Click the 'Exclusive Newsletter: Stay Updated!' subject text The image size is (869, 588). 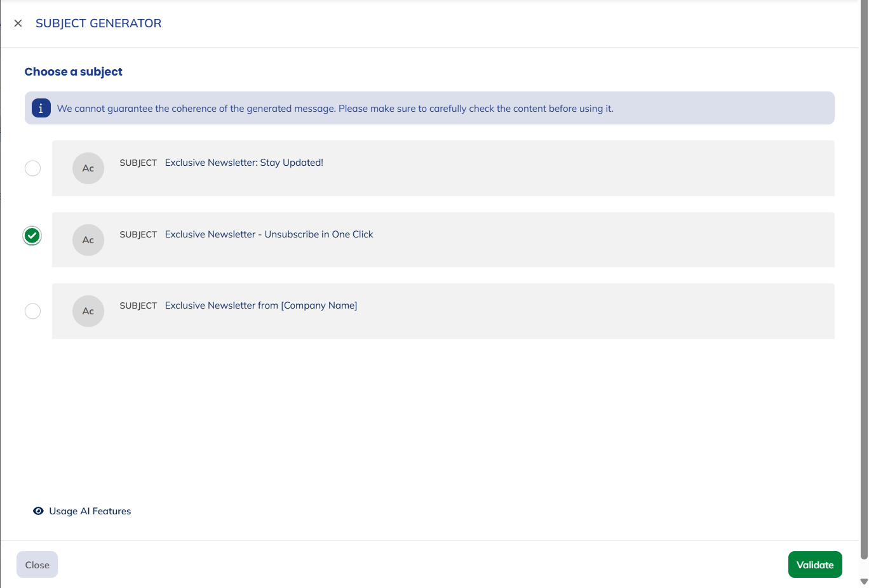[244, 163]
